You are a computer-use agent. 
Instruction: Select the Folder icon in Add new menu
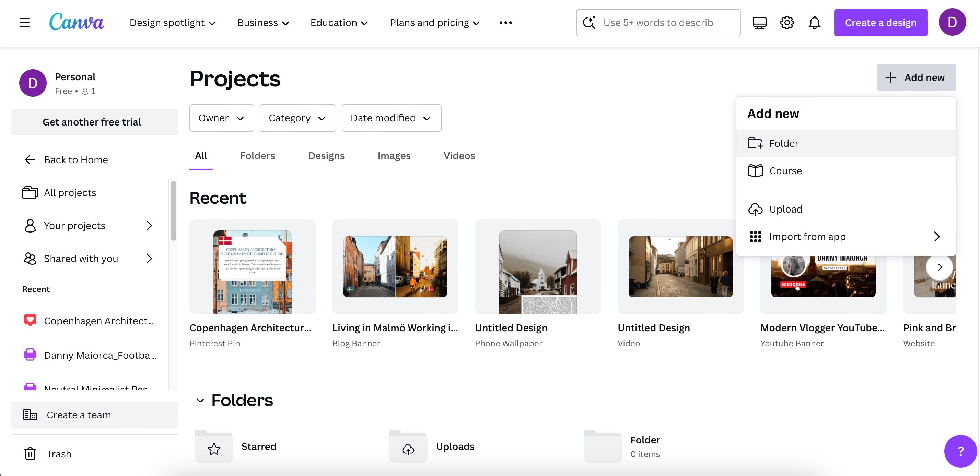point(756,143)
